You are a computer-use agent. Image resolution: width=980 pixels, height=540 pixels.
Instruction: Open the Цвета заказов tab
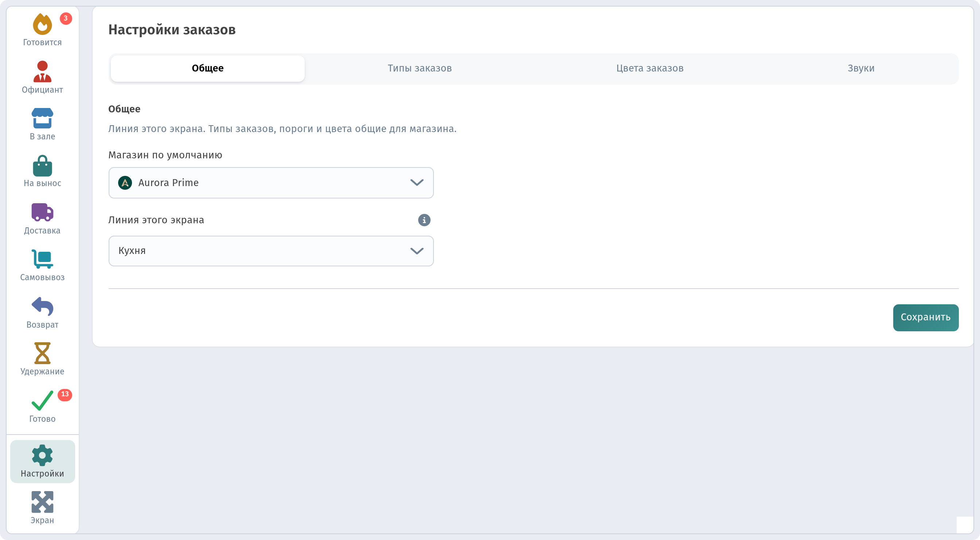tap(650, 69)
